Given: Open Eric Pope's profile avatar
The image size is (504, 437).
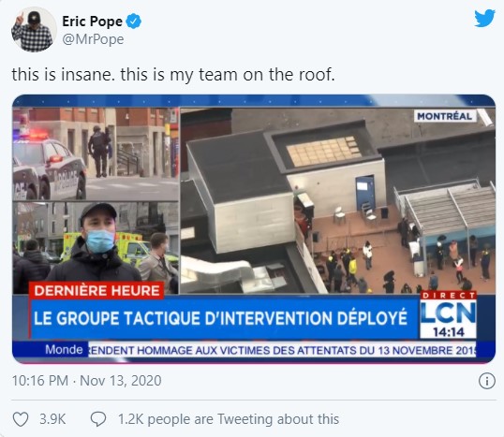Looking at the screenshot, I should point(34,29).
